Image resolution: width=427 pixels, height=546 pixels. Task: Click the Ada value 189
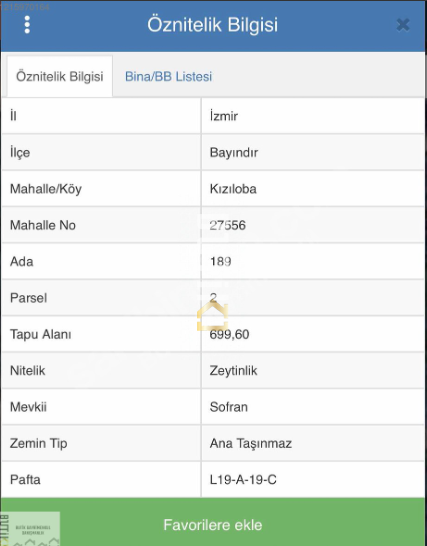[x=220, y=262]
